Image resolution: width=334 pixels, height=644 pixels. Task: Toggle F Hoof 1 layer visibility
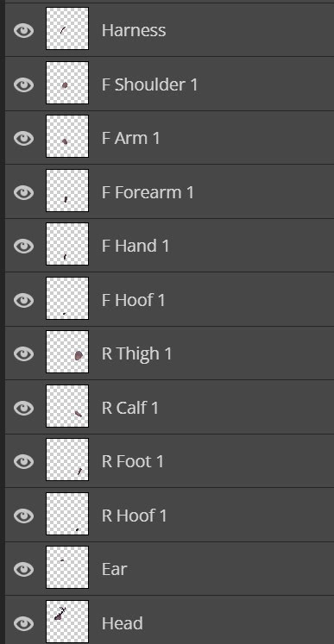[x=24, y=300]
